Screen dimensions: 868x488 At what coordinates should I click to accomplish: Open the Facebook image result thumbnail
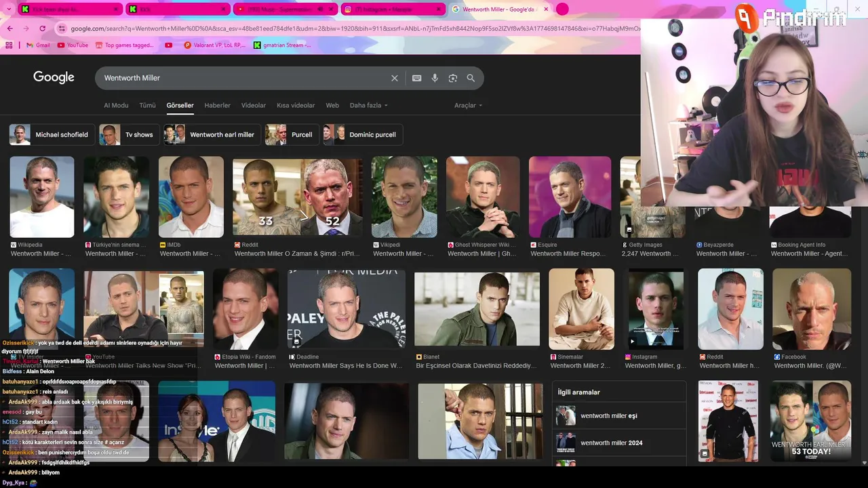pos(812,309)
